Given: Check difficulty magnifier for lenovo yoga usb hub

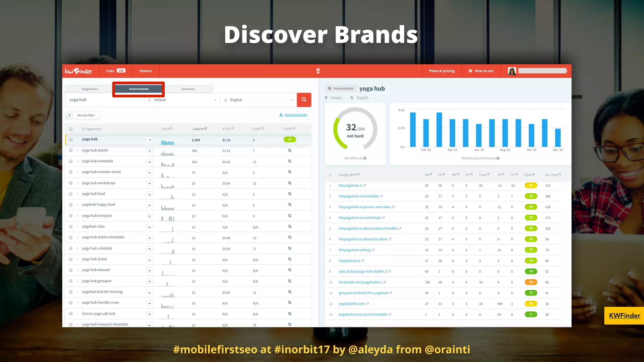Looking at the screenshot, I should tap(290, 314).
